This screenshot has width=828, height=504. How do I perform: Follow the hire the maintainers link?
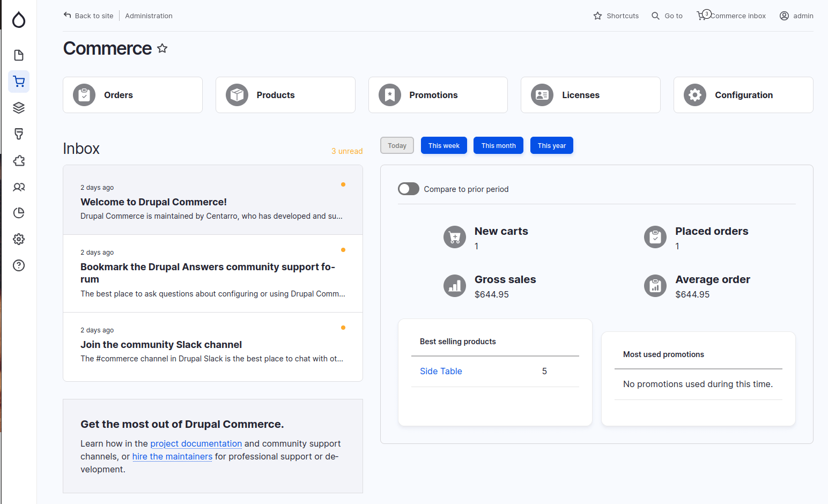pos(172,456)
